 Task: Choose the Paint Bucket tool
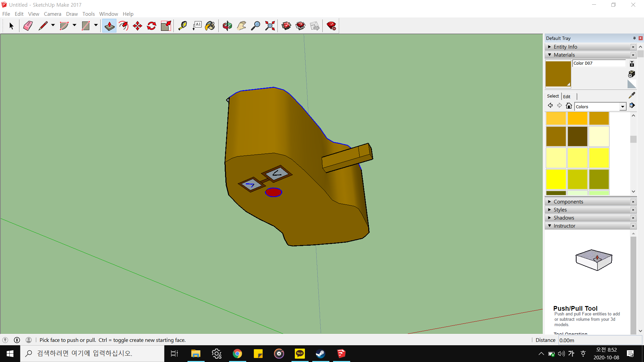(x=210, y=26)
